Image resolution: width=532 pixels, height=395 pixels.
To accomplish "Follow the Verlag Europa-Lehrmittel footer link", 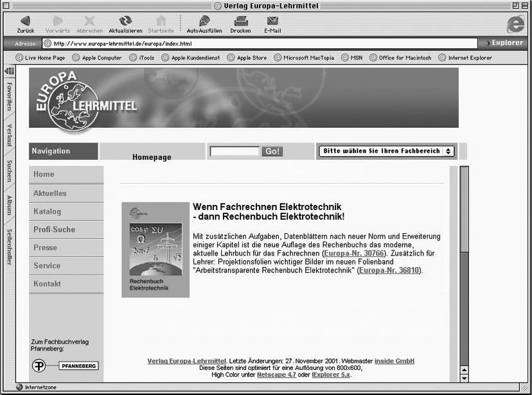I will click(x=186, y=361).
